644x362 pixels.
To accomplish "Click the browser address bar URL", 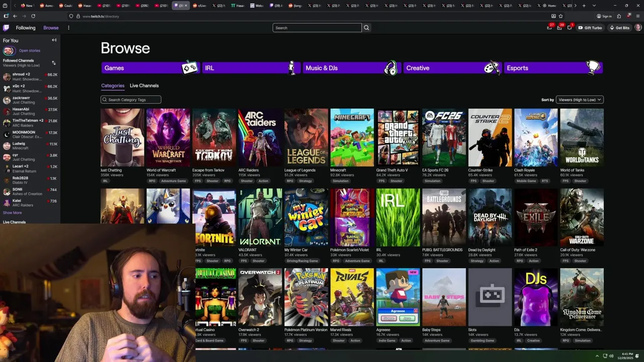I will (101, 16).
